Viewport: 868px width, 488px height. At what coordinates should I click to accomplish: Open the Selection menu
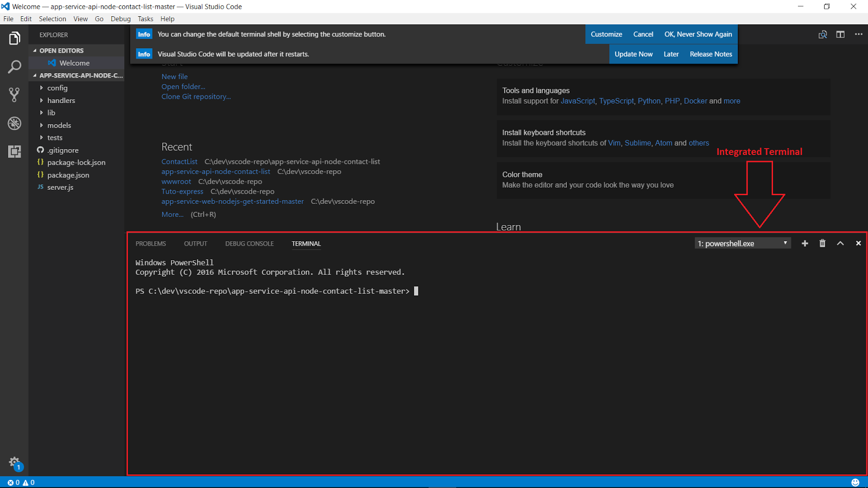click(53, 19)
